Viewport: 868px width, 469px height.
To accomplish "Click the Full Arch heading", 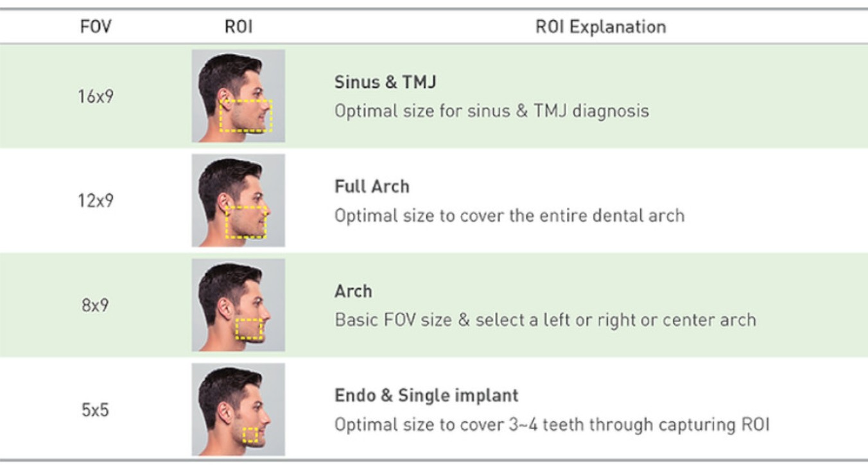I will (x=372, y=186).
